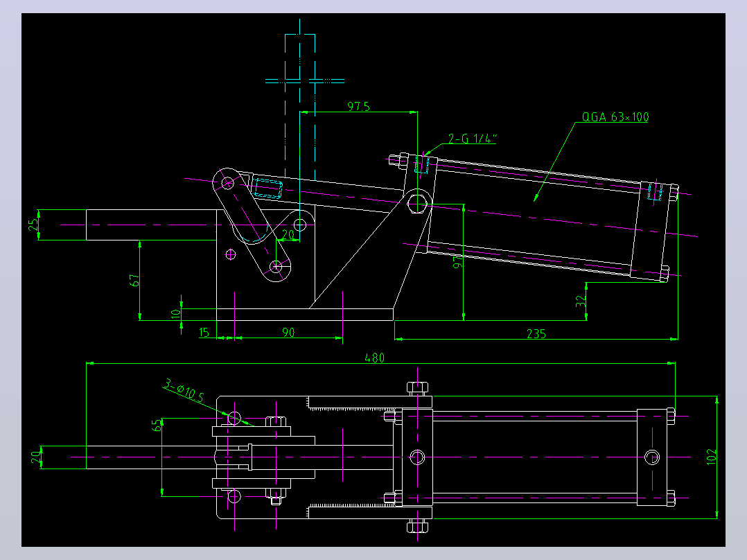The image size is (747, 560).
Task: Select the 2-G 1/4" port annotation
Action: click(472, 139)
